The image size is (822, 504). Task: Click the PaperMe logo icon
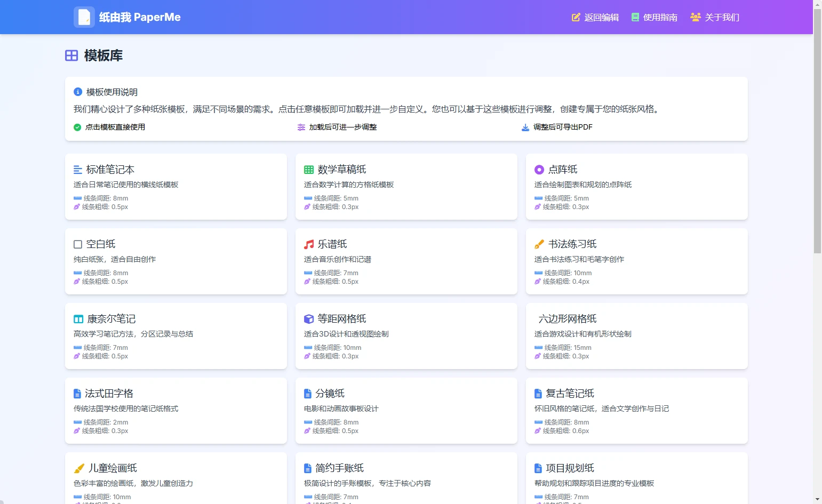[x=84, y=17]
